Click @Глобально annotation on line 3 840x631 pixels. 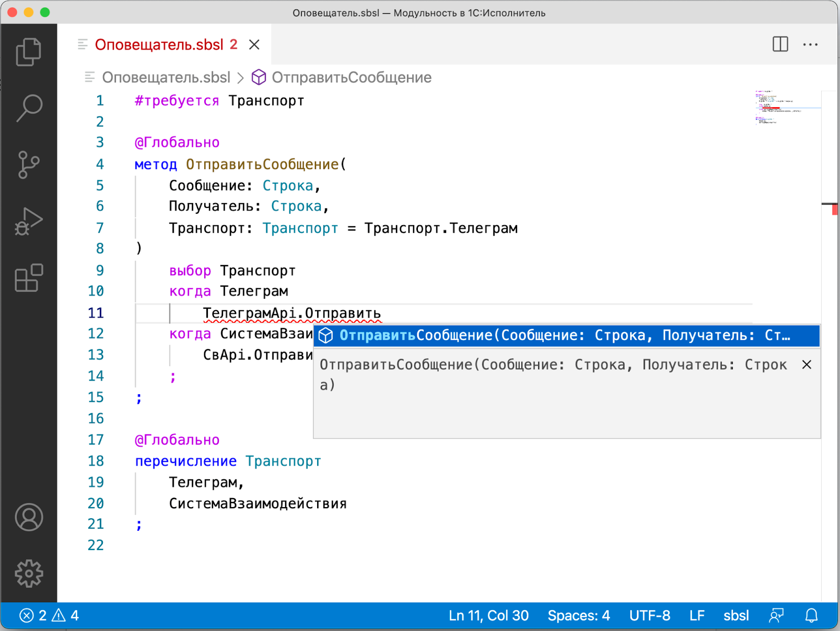pyautogui.click(x=177, y=143)
